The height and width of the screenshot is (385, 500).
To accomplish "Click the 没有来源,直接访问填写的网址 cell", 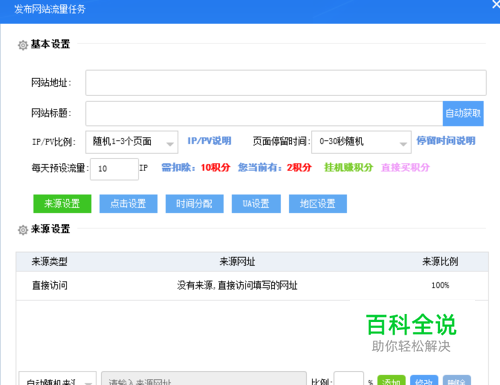I will coord(237,285).
